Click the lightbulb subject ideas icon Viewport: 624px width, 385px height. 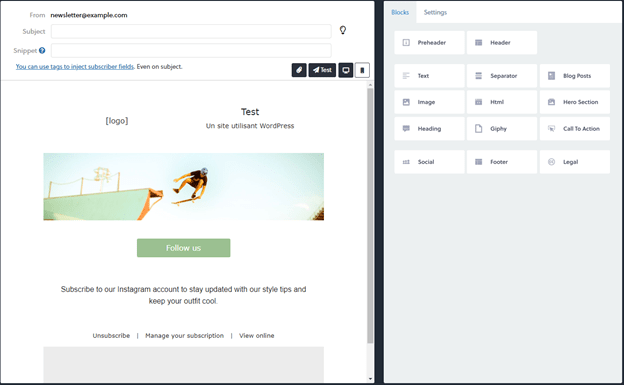pyautogui.click(x=343, y=30)
